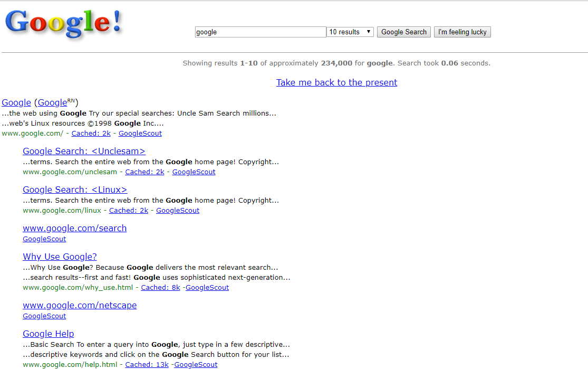Click the I'm feeling lucky button
Viewport: 588px width, 369px height.
(462, 32)
